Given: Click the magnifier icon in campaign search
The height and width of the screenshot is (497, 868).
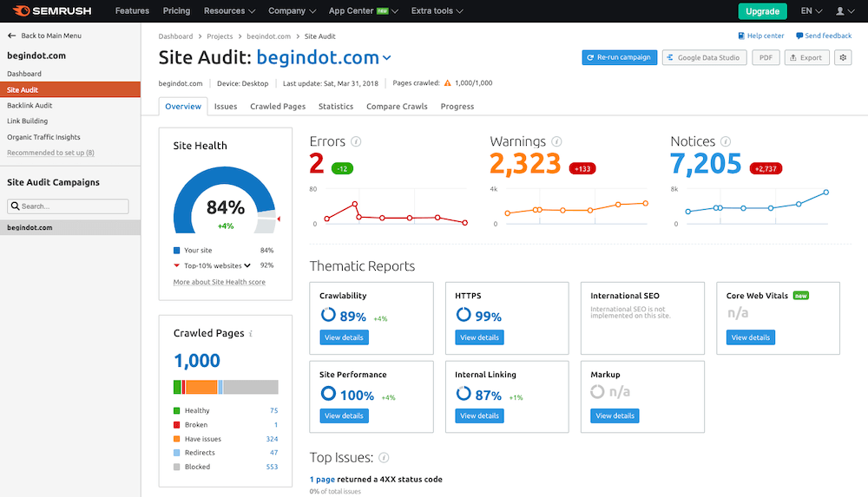Looking at the screenshot, I should click(16, 206).
